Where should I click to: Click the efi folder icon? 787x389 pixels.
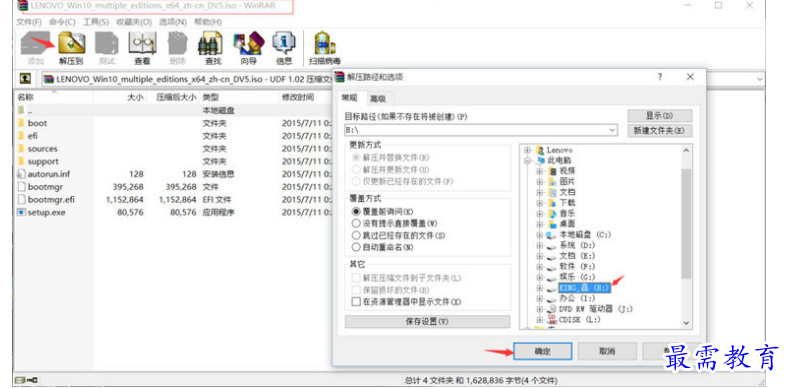point(21,136)
